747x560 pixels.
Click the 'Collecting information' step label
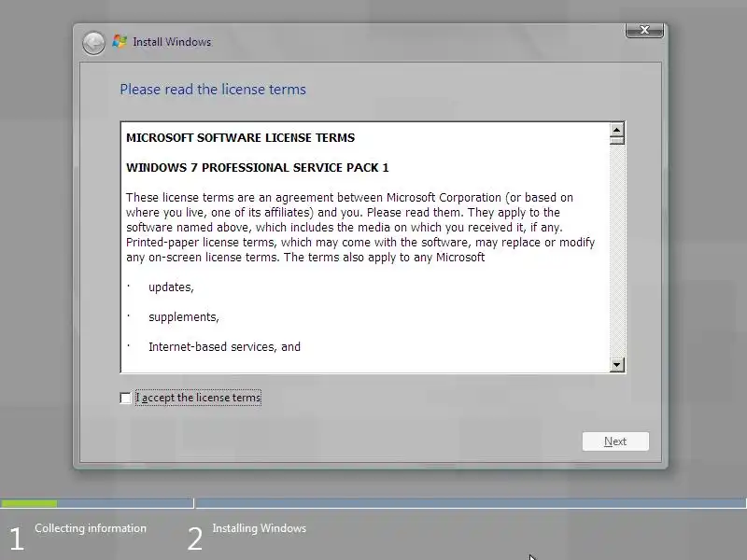(x=91, y=528)
